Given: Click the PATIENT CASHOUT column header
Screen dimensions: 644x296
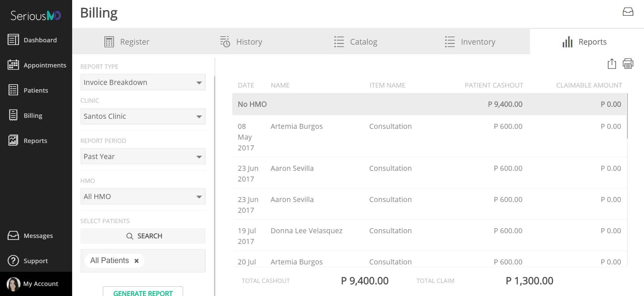Looking at the screenshot, I should pos(494,85).
